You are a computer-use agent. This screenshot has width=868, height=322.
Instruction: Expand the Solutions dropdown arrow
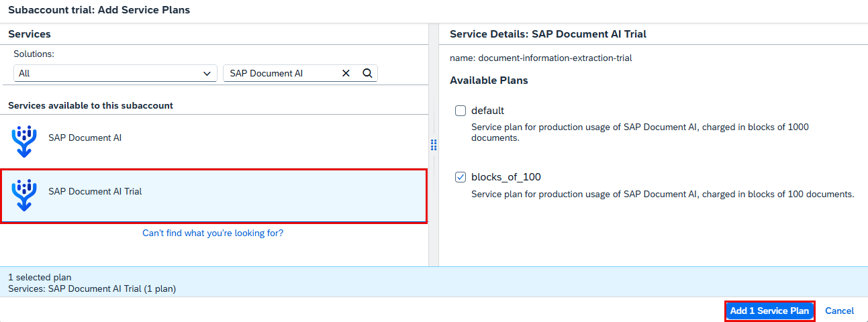click(x=207, y=73)
